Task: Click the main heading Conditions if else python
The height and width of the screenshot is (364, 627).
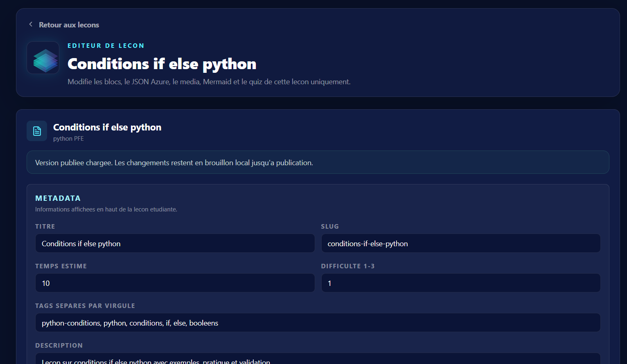Action: coord(162,64)
